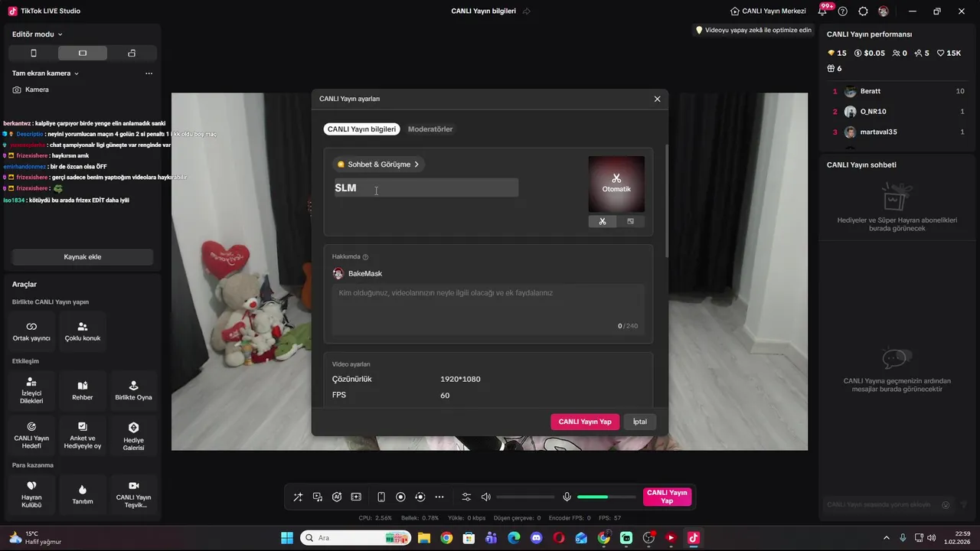Select the image upload cover option
Image resolution: width=980 pixels, height=551 pixels.
630,221
